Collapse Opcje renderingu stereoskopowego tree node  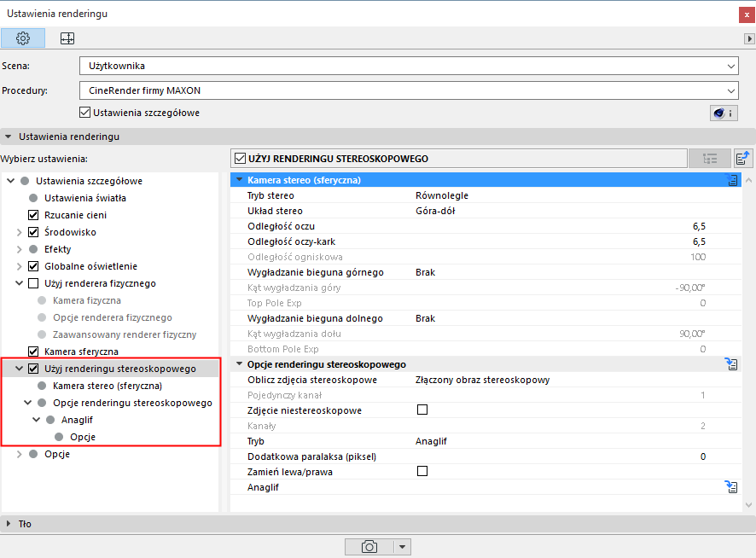coord(28,403)
